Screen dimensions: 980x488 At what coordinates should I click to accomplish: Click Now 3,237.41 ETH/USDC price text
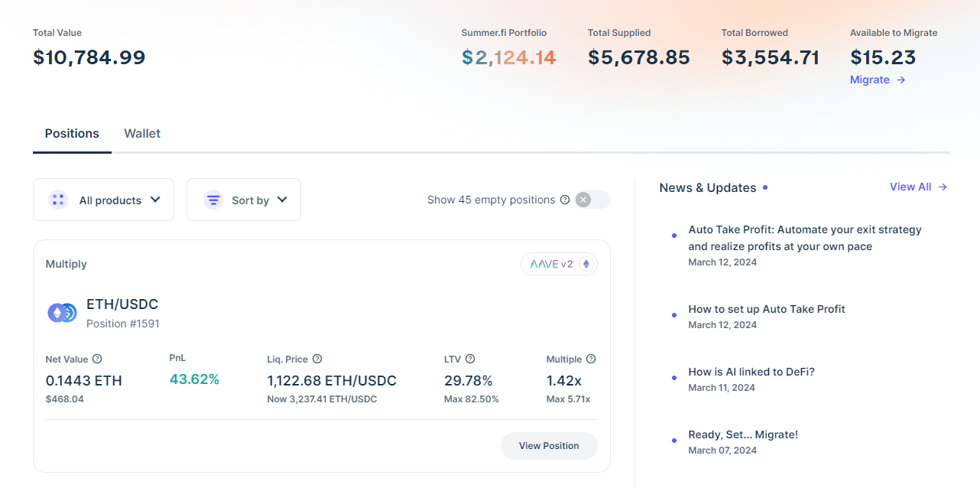pyautogui.click(x=322, y=399)
